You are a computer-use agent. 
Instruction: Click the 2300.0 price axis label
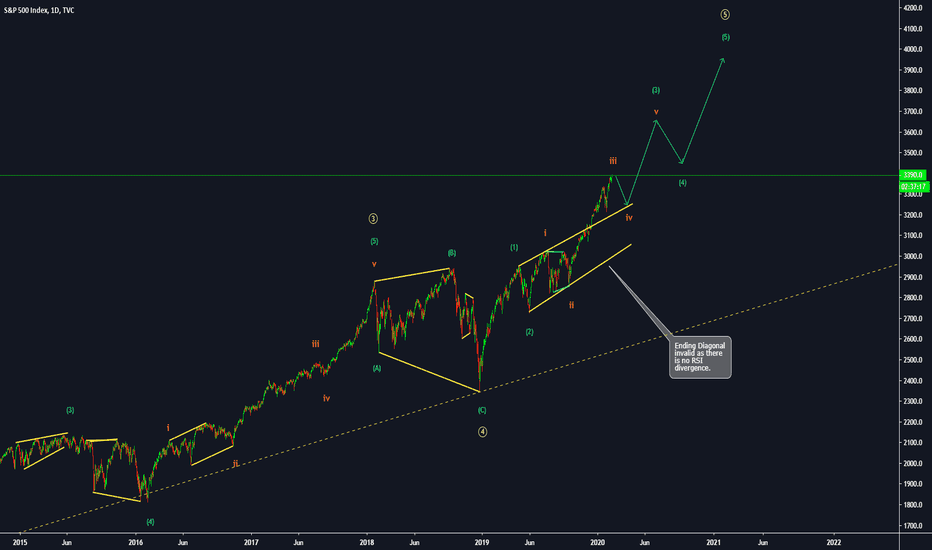click(x=913, y=401)
